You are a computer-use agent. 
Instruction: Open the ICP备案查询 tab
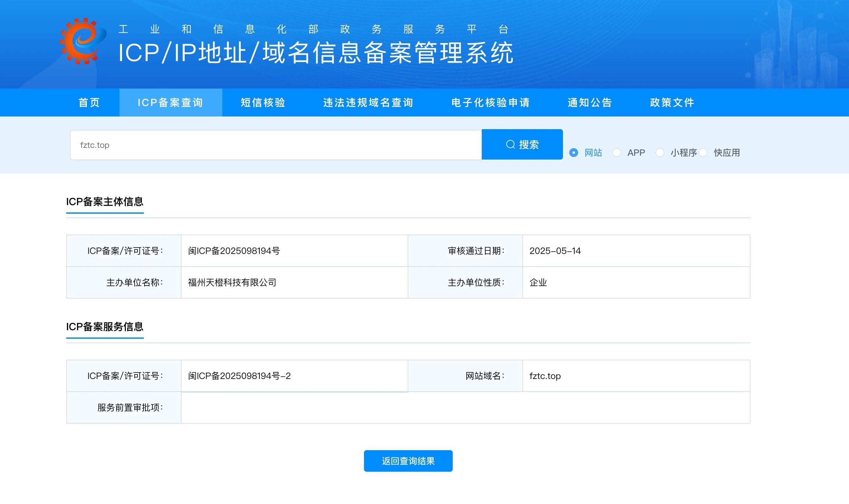[170, 103]
